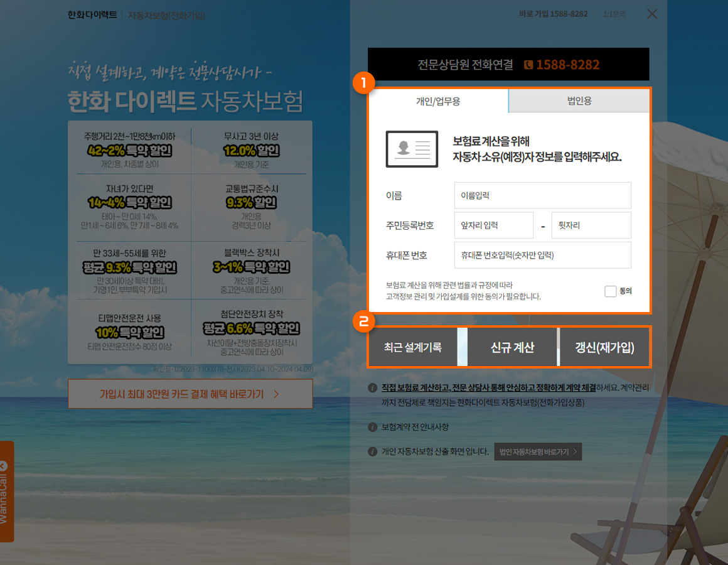Click the 이름입력 name field
This screenshot has width=728, height=565.
(x=543, y=195)
